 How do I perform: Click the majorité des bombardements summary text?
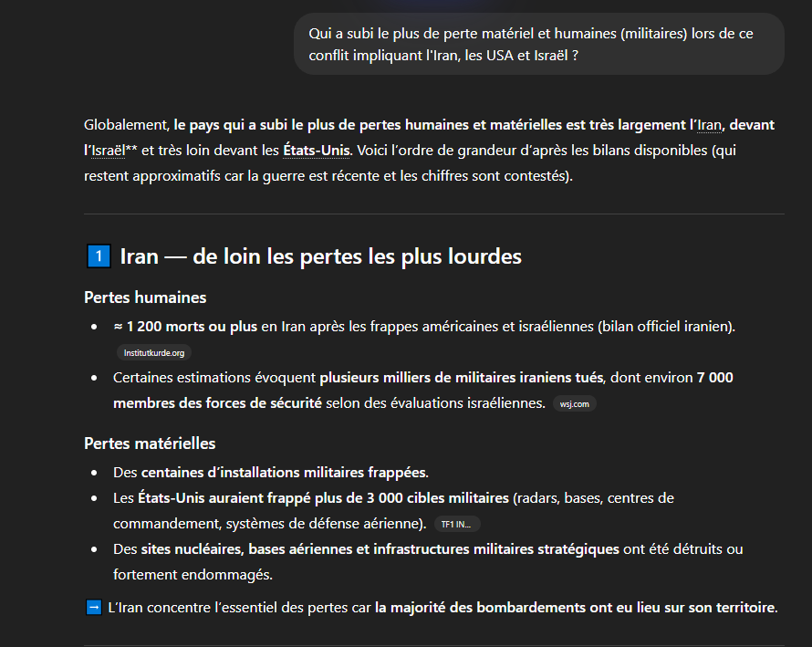click(575, 607)
